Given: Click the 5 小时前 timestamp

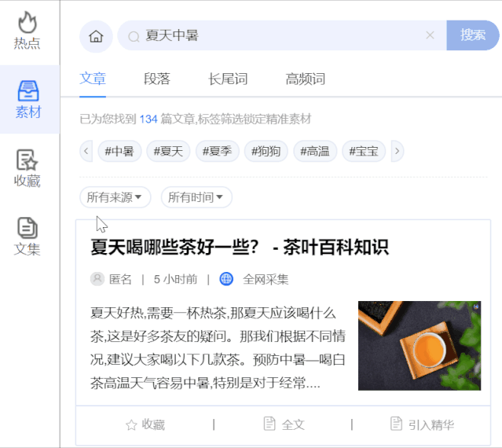Looking at the screenshot, I should [x=175, y=279].
